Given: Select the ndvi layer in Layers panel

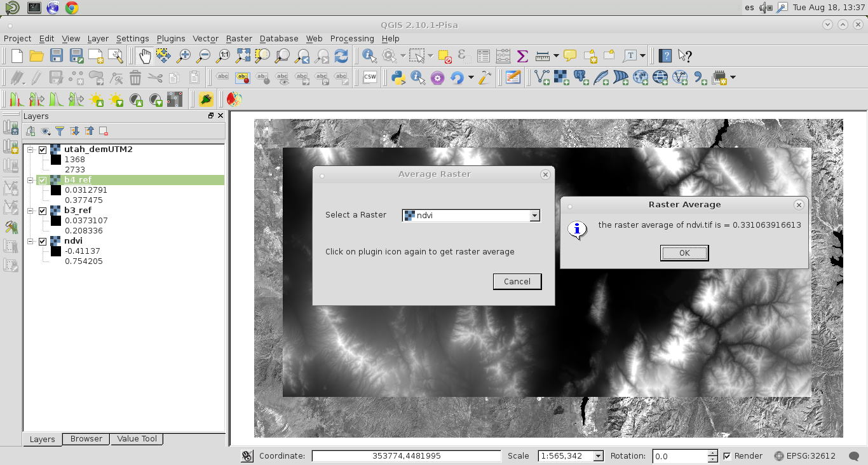Looking at the screenshot, I should click(73, 241).
